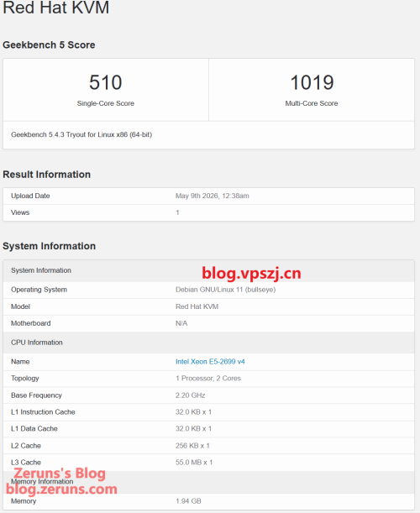Select the Red Hat KVM page title
Screen dimensions: 420x513
[x=56, y=8]
